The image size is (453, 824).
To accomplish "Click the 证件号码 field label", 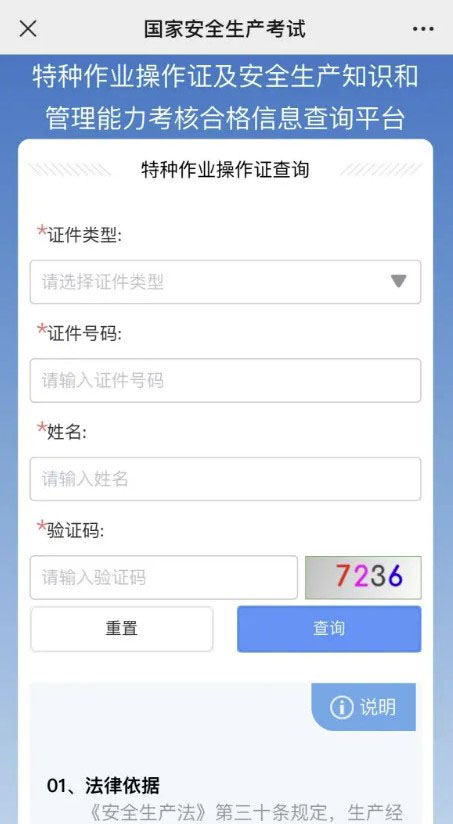I will click(85, 334).
